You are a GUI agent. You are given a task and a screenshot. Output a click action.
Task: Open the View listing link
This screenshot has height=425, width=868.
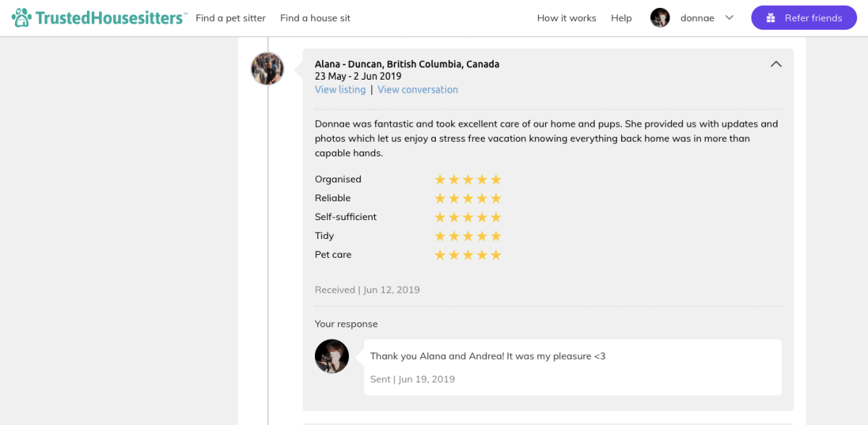tap(340, 90)
